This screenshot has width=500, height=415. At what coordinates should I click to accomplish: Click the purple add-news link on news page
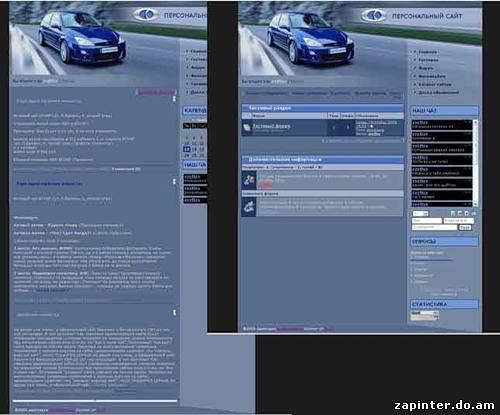point(156,92)
